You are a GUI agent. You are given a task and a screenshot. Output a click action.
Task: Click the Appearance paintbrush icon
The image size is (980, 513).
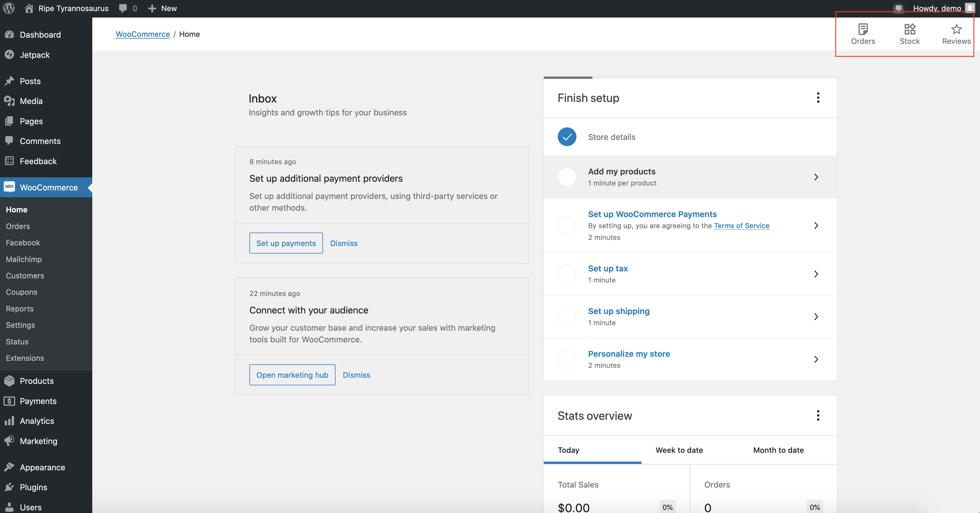click(10, 467)
